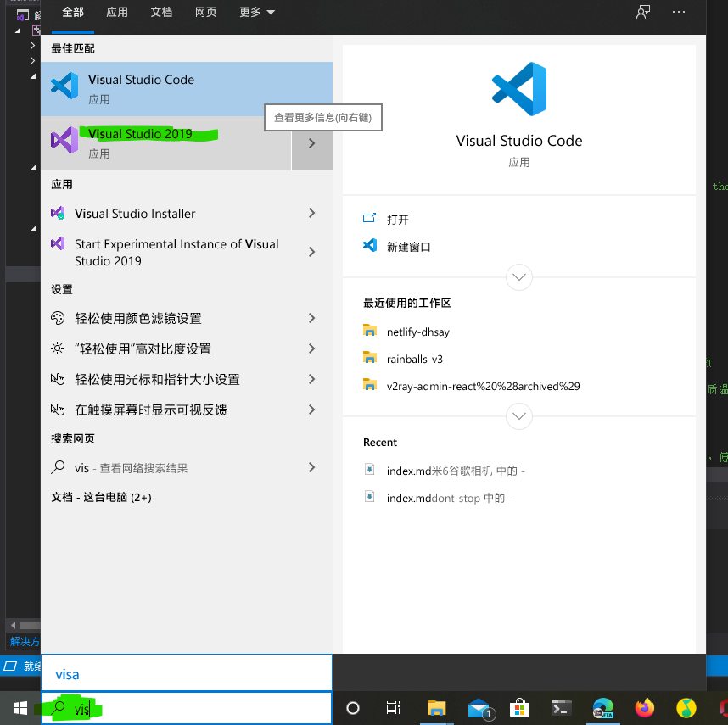This screenshot has height=725, width=728.
Task: Expand the vis web search result chevron
Action: pos(312,467)
